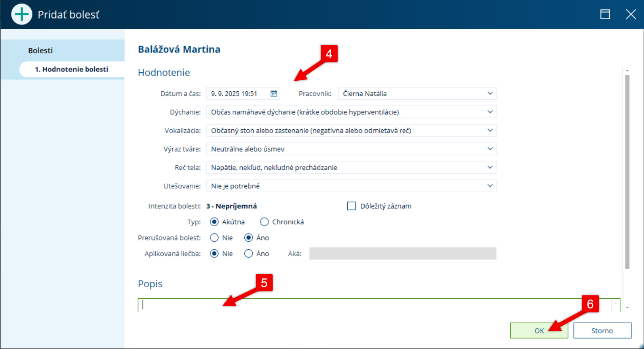Maximize the Pridať bolesť dialog window

(x=605, y=14)
